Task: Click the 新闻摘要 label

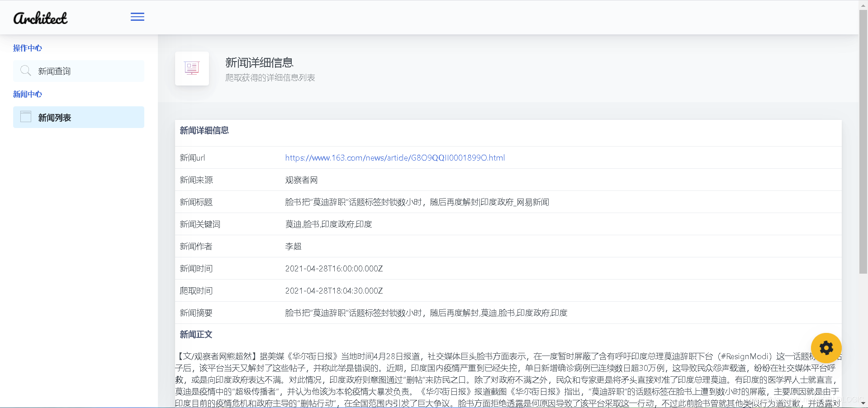Action: click(196, 313)
